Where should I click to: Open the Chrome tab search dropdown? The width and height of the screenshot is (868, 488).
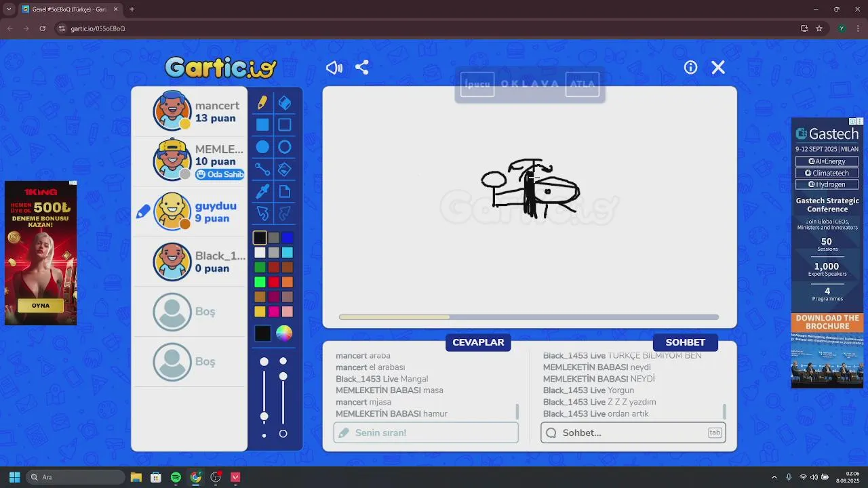pyautogui.click(x=9, y=9)
